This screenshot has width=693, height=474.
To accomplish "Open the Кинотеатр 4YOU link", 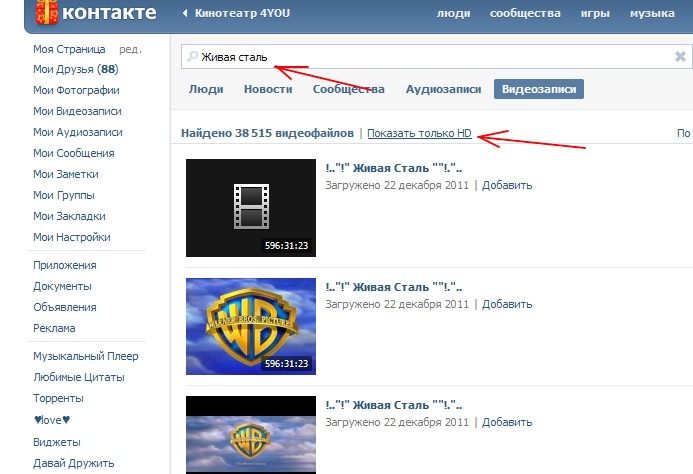I will pyautogui.click(x=242, y=13).
